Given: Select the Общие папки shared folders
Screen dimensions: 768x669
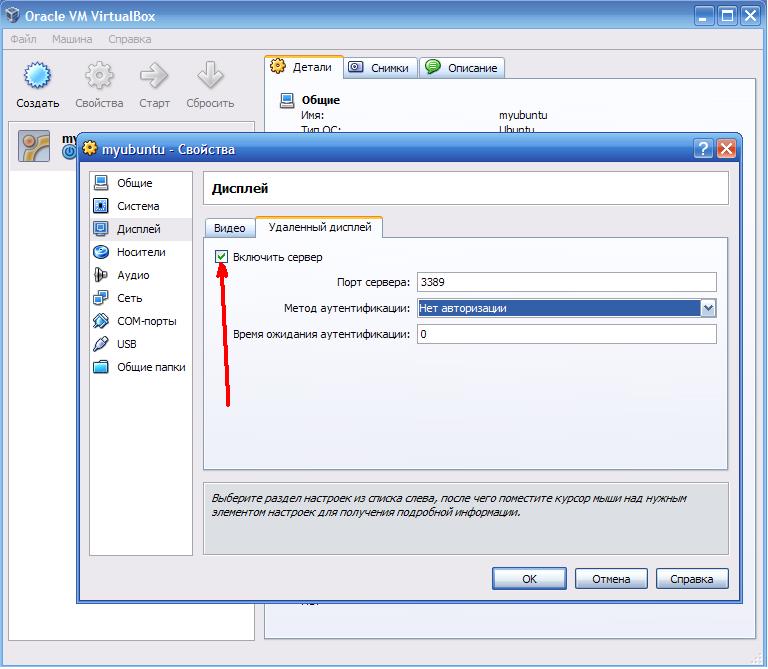Looking at the screenshot, I should point(141,367).
